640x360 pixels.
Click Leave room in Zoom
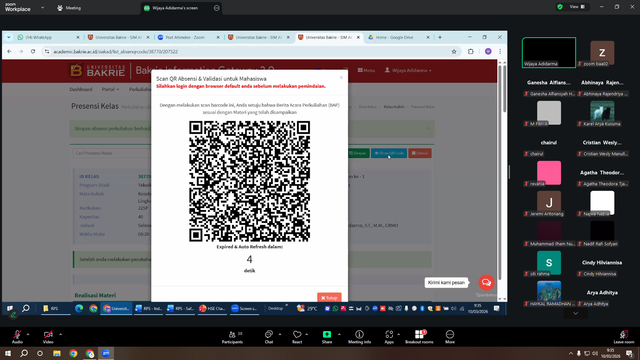624,337
